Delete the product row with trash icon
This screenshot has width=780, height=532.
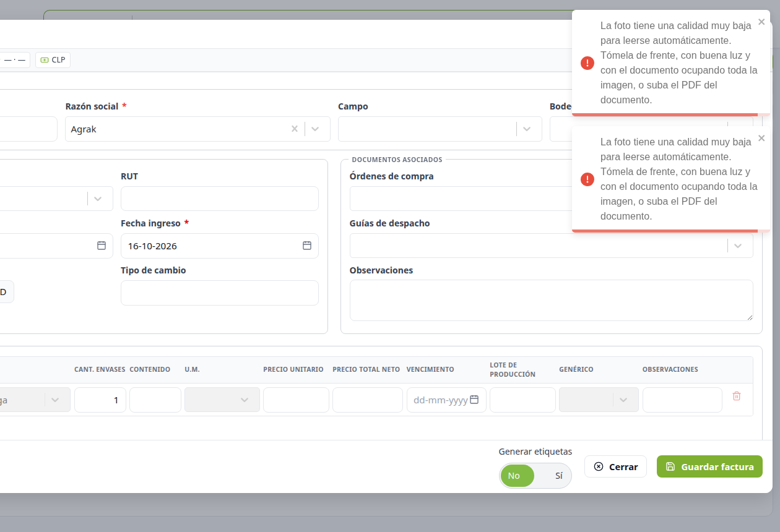pyautogui.click(x=737, y=396)
